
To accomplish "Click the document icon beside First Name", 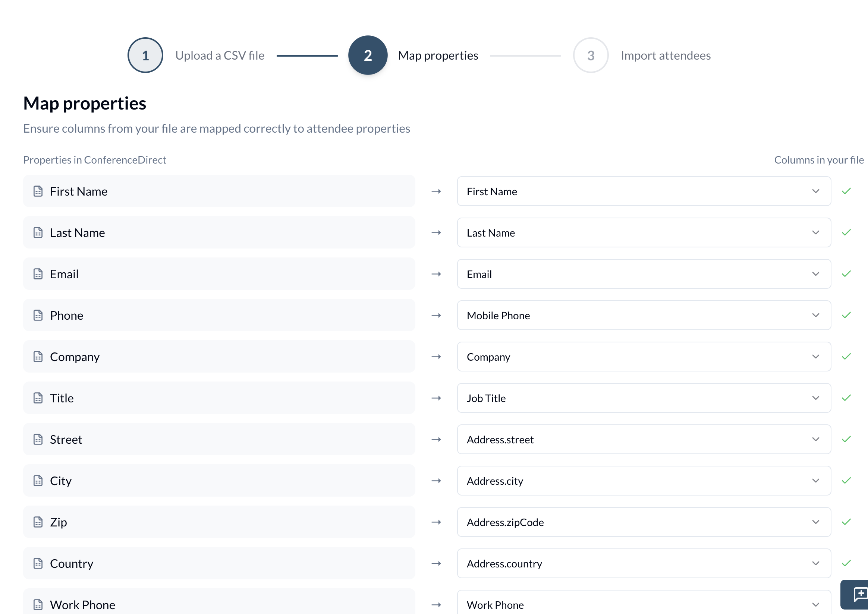I will [38, 191].
